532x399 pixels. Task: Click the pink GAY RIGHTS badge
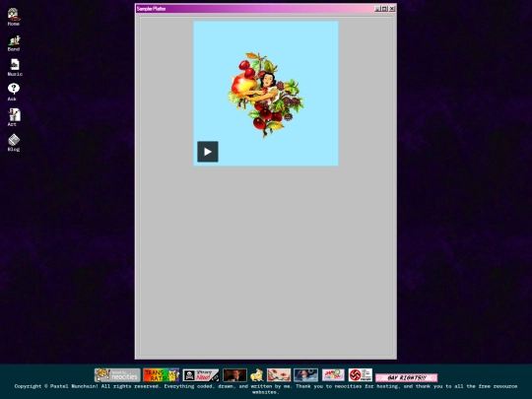(407, 377)
